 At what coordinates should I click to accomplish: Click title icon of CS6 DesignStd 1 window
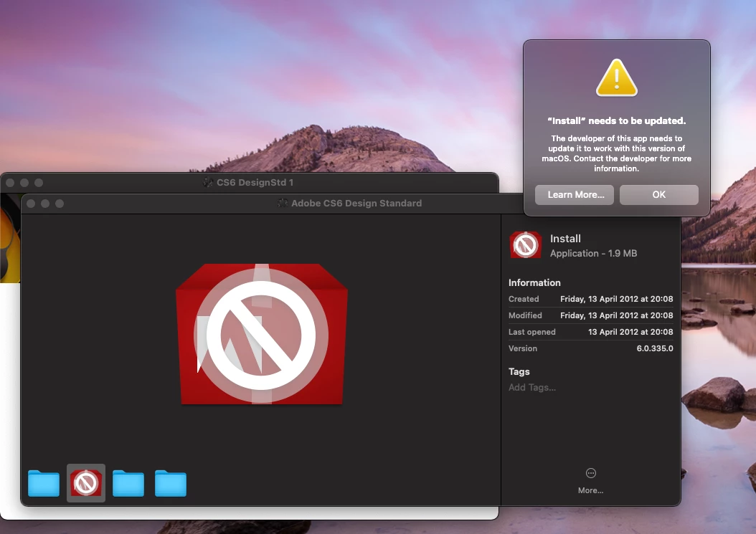coord(208,183)
